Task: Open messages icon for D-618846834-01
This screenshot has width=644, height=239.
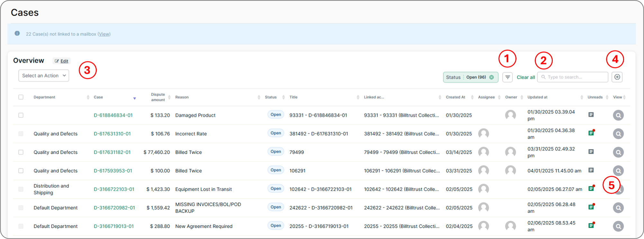Action: (x=591, y=115)
